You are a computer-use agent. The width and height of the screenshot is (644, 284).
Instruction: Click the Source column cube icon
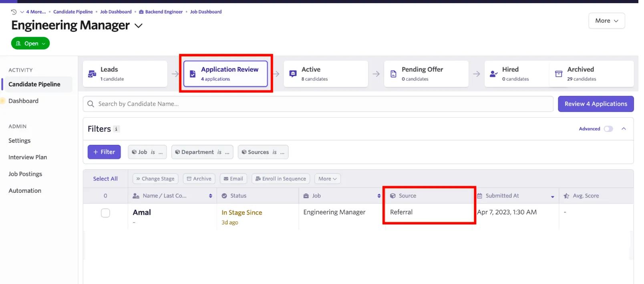(x=393, y=196)
